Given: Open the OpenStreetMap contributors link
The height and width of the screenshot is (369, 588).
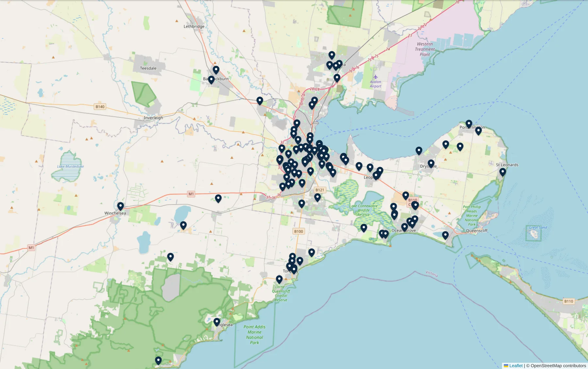Looking at the screenshot, I should (x=558, y=366).
